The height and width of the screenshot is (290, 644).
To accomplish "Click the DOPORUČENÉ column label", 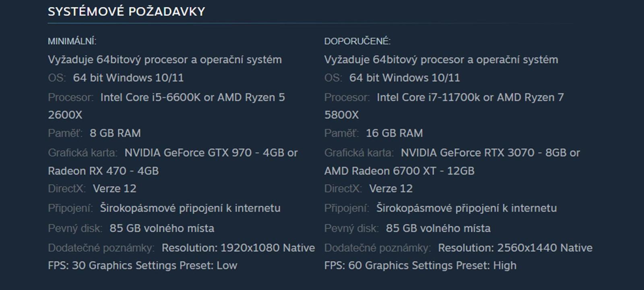I will tap(357, 41).
